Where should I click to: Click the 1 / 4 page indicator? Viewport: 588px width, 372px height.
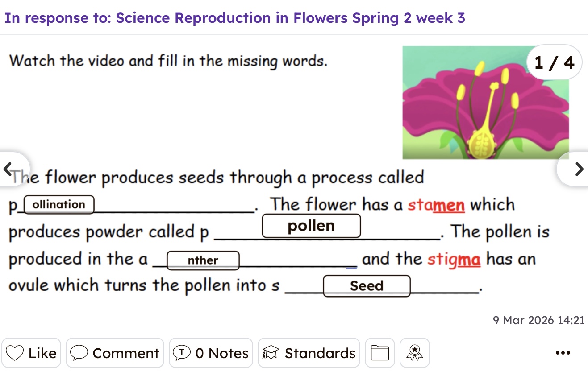click(554, 62)
